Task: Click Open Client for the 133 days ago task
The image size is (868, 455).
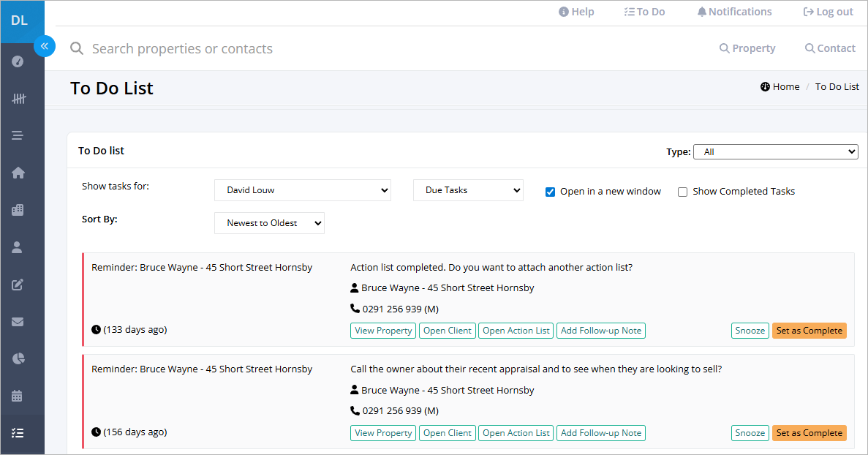Action: (448, 331)
